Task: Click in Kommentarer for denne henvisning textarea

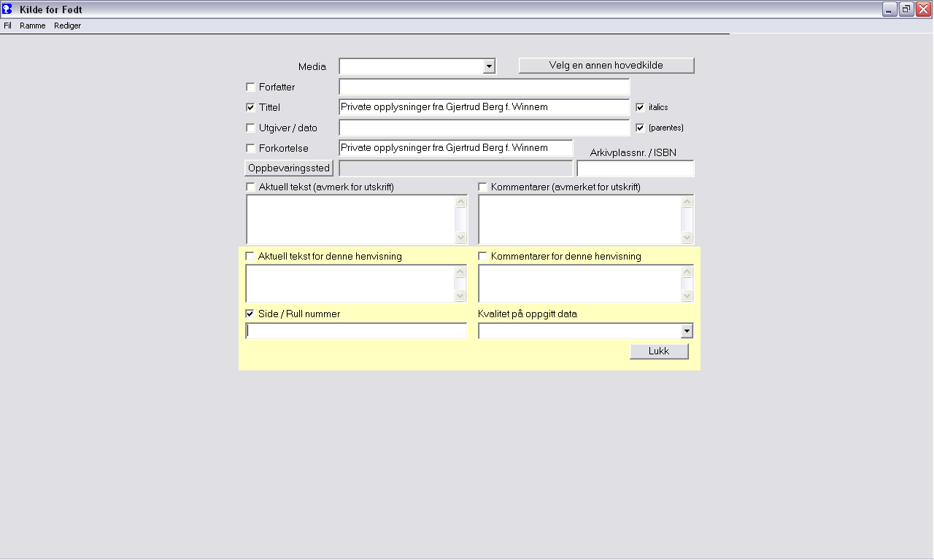Action: tap(580, 284)
